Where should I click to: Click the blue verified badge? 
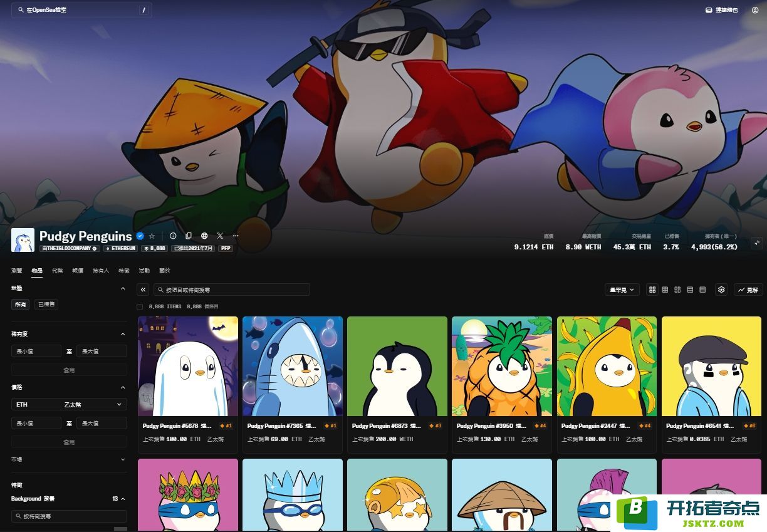(x=140, y=236)
